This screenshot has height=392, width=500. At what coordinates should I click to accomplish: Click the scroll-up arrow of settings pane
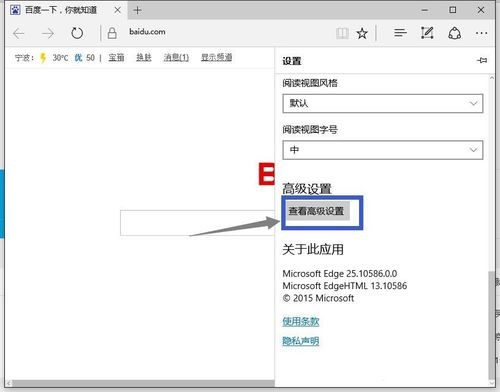(x=492, y=78)
